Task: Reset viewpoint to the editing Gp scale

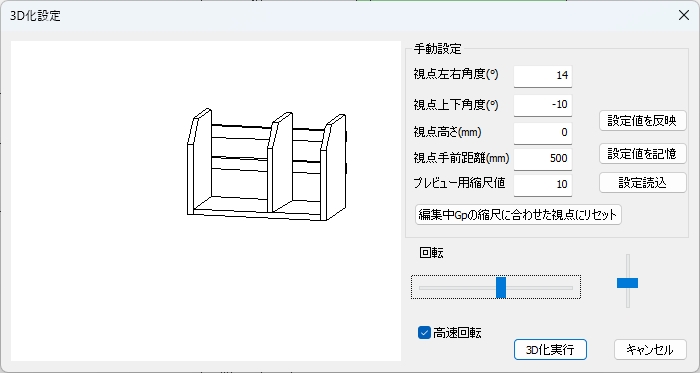Action: [x=518, y=215]
